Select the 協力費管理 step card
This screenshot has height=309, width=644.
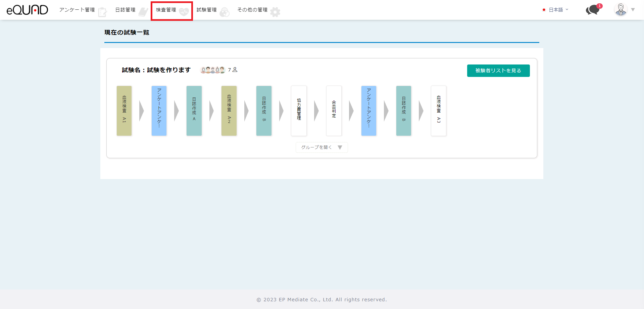coord(299,111)
